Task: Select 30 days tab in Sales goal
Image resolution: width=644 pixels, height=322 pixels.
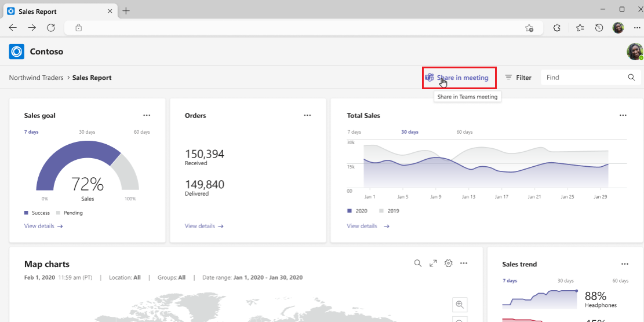Action: tap(86, 132)
